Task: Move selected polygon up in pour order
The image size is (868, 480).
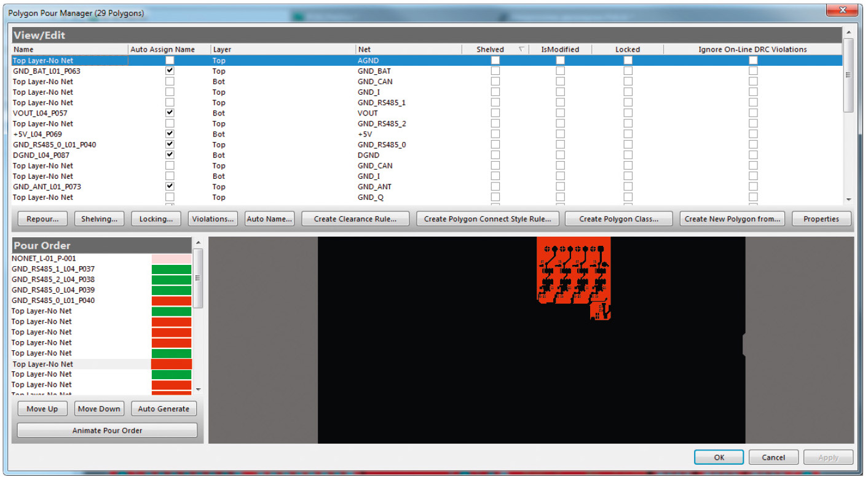Action: click(x=42, y=409)
